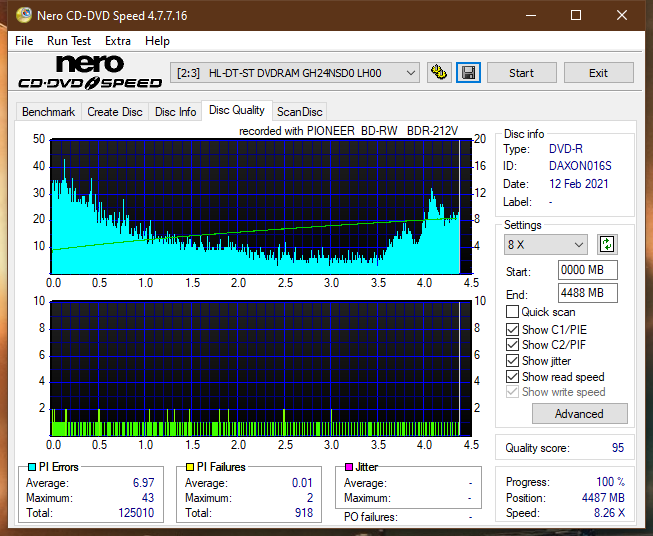Click the magenta Jitter color swatch
Screen dimensions: 653x536
(x=349, y=467)
